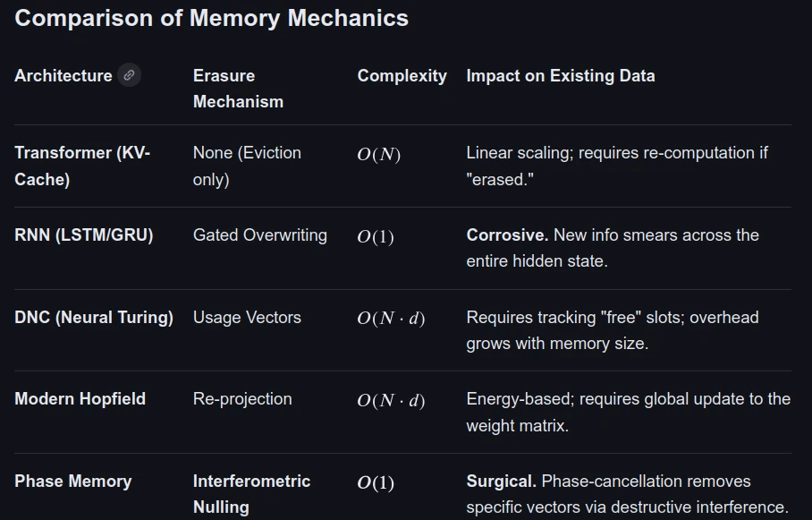Viewport: 812px width, 520px height.
Task: Select the Transformer (KV-Cache) row label
Action: (x=82, y=166)
